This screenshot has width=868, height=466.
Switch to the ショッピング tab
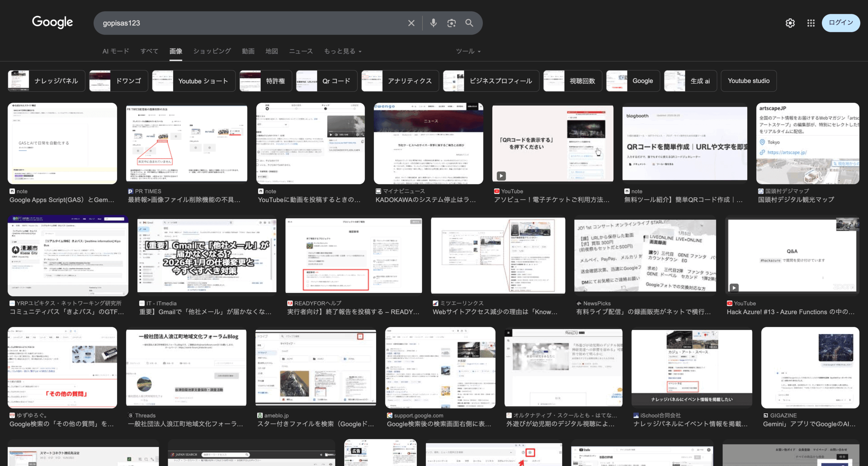(x=212, y=51)
